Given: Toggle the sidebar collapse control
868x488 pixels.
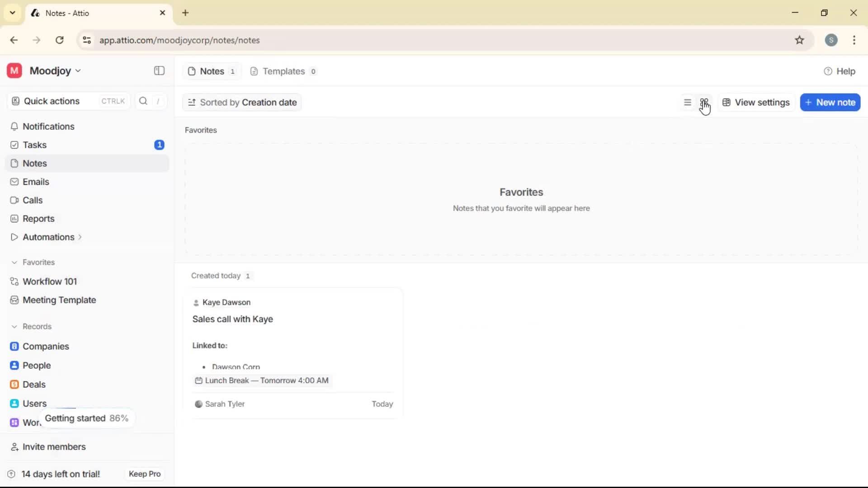Looking at the screenshot, I should pos(159,70).
